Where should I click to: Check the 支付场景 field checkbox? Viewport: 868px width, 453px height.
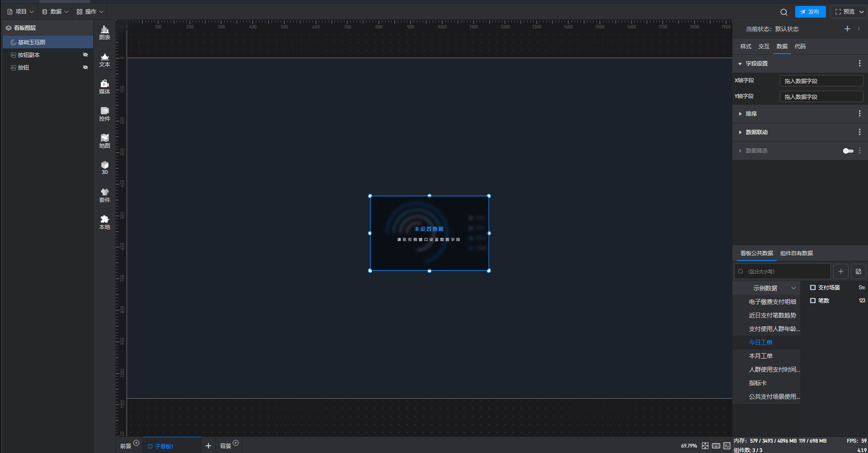coord(813,288)
